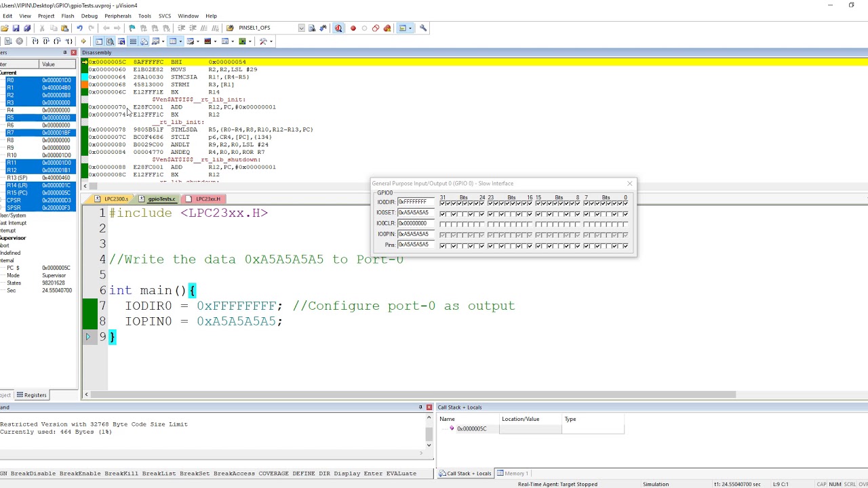Toggle bit 31 checkbox in IO0DIR row
Screen dimensions: 868x488
(x=443, y=203)
